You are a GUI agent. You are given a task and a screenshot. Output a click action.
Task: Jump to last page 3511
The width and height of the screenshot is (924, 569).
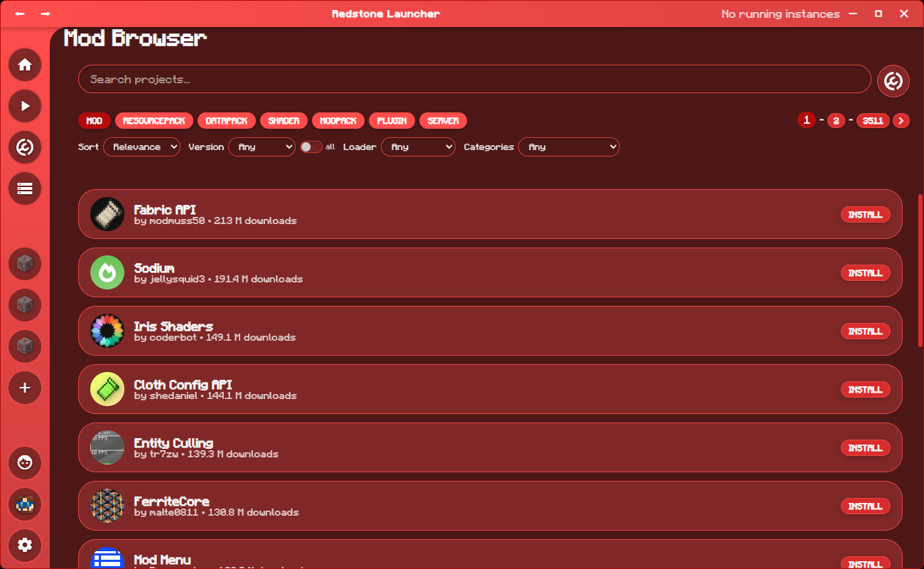(x=873, y=121)
